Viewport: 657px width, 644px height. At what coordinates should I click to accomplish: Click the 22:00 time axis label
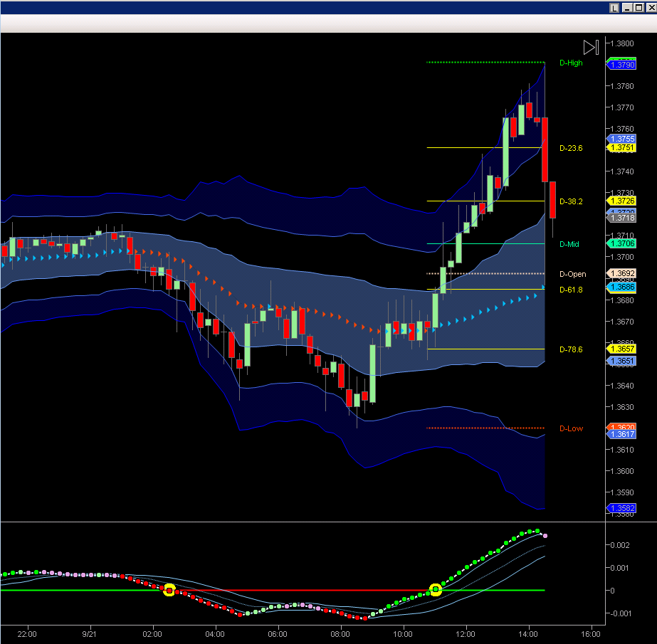pyautogui.click(x=27, y=634)
